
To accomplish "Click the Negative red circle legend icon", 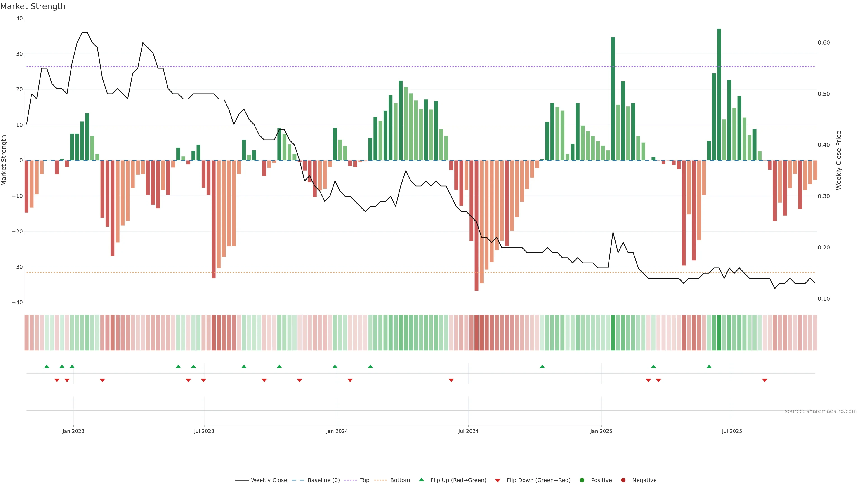I will click(x=623, y=480).
